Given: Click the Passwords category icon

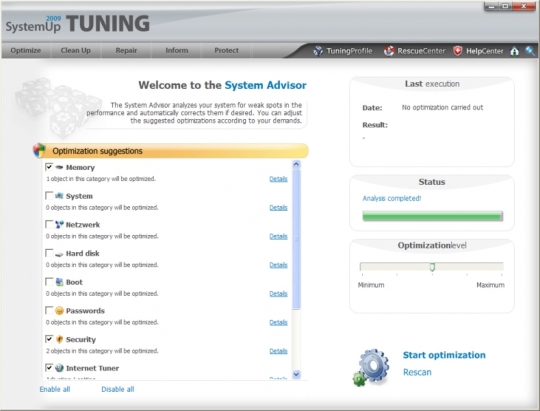Looking at the screenshot, I should pyautogui.click(x=59, y=311).
